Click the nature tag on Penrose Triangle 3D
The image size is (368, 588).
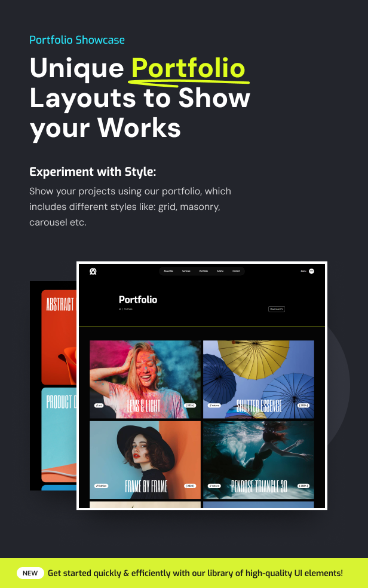tap(214, 486)
